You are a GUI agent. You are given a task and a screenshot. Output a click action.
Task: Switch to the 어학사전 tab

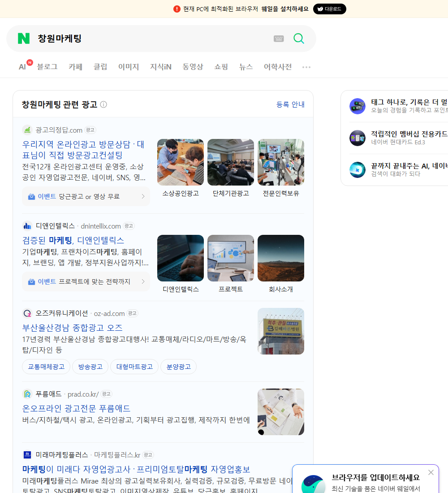[278, 67]
